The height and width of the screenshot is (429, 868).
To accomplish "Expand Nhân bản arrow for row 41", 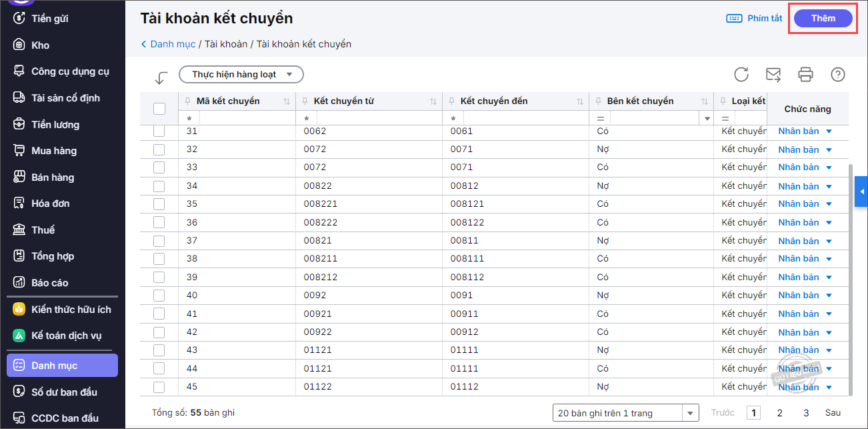I will click(x=829, y=314).
